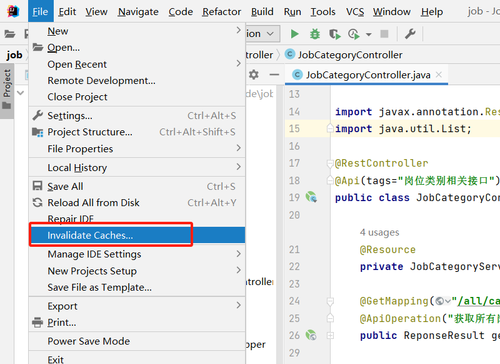Select Remote Development... menu item
This screenshot has height=364, width=500.
(137, 80)
